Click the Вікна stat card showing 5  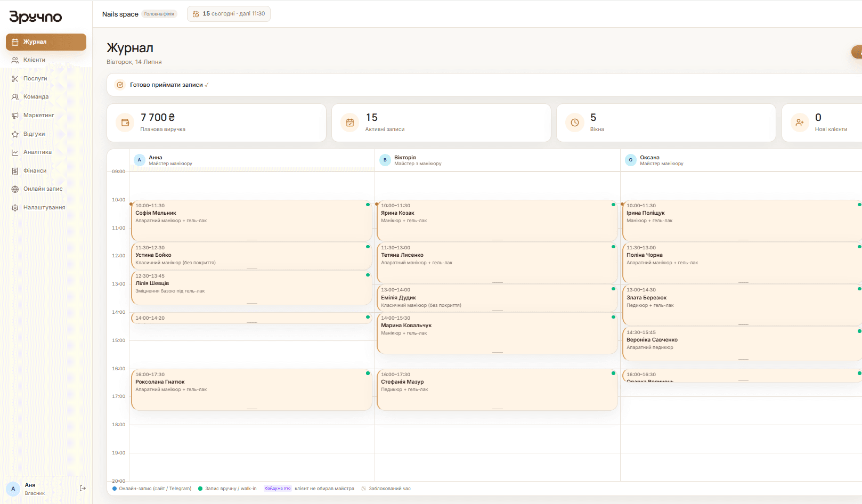[x=666, y=123]
